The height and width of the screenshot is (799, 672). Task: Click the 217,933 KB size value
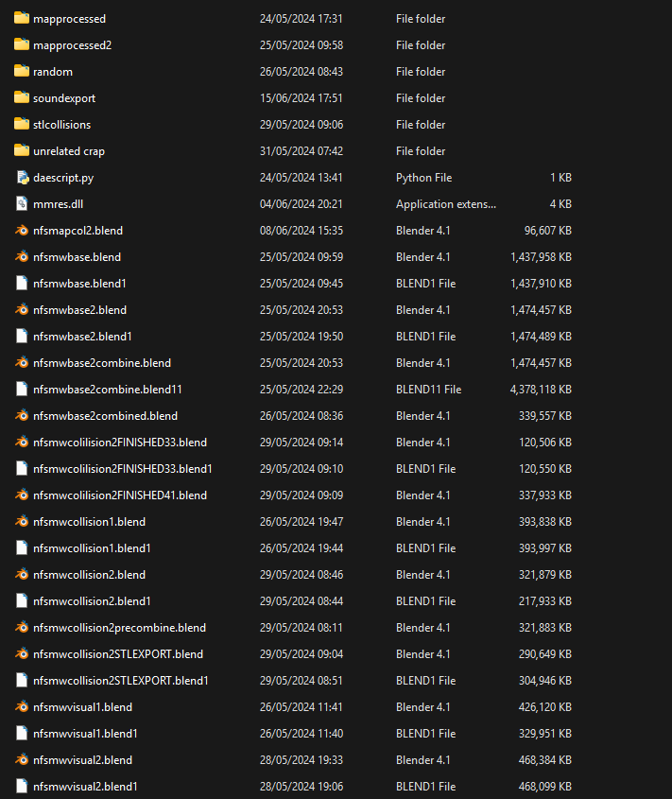(545, 601)
